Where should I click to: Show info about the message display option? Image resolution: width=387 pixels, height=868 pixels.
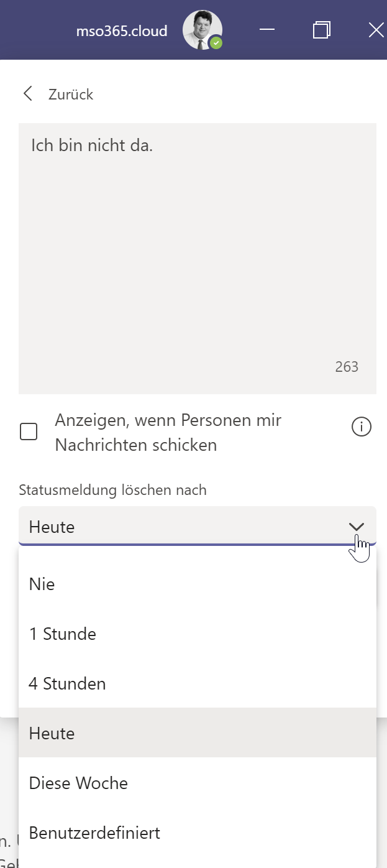(x=362, y=427)
